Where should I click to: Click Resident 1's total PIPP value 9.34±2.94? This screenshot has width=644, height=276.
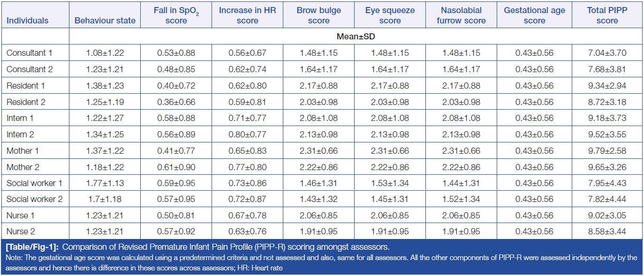point(607,86)
